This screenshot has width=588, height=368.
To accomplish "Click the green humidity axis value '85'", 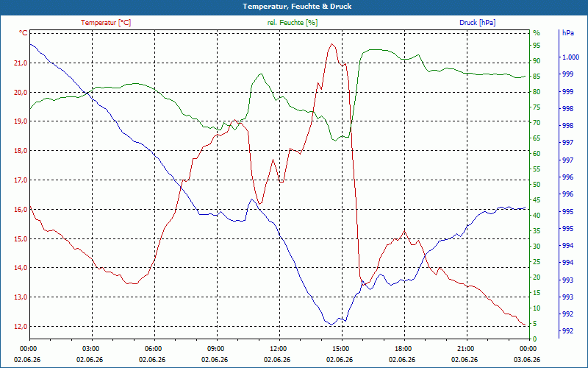I will (537, 77).
